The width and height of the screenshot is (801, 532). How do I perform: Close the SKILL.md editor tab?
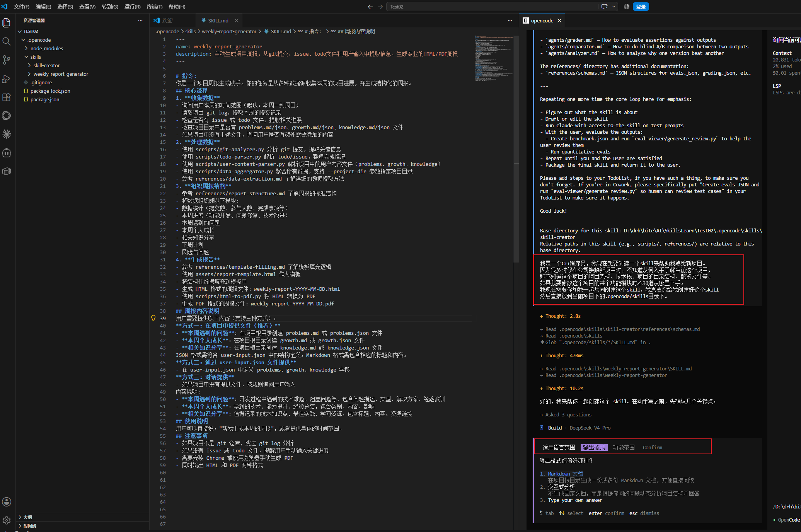tap(237, 20)
